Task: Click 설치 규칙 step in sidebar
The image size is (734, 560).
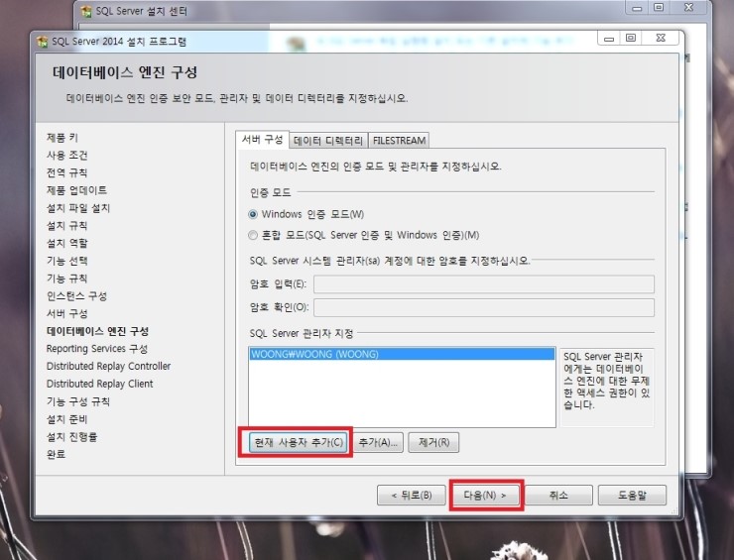Action: tap(66, 226)
